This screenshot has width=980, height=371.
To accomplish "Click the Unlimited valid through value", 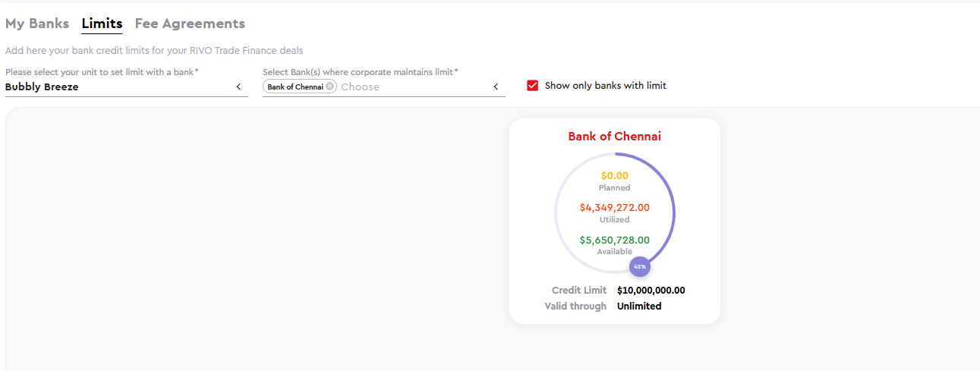I will (639, 306).
